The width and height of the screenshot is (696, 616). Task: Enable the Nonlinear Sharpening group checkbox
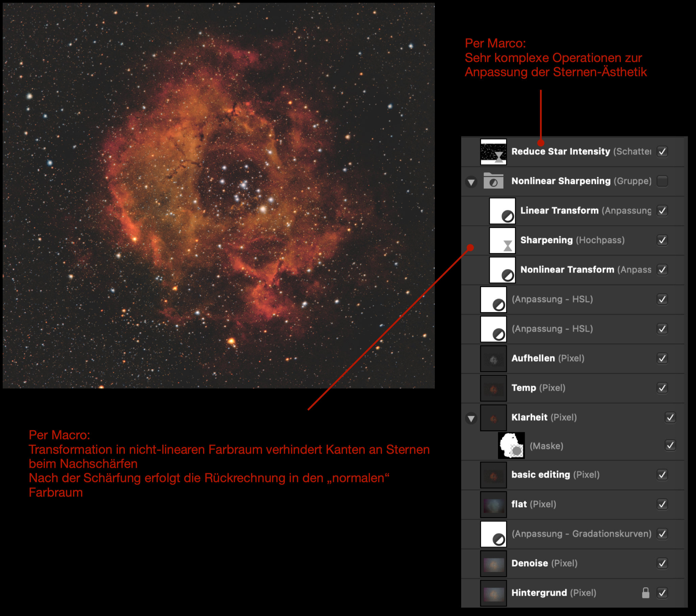click(x=662, y=181)
